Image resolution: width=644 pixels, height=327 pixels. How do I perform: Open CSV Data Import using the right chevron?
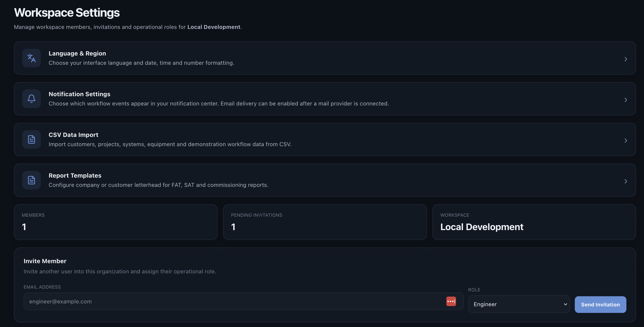(x=625, y=141)
